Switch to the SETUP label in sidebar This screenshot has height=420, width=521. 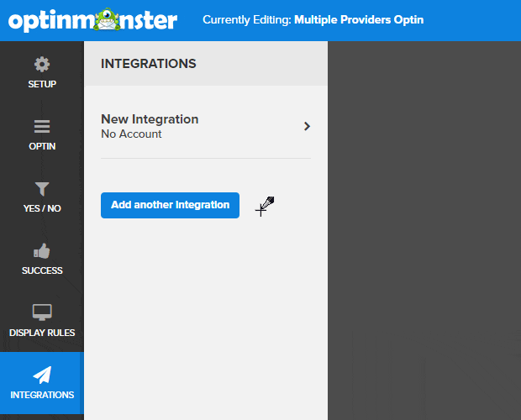42,84
